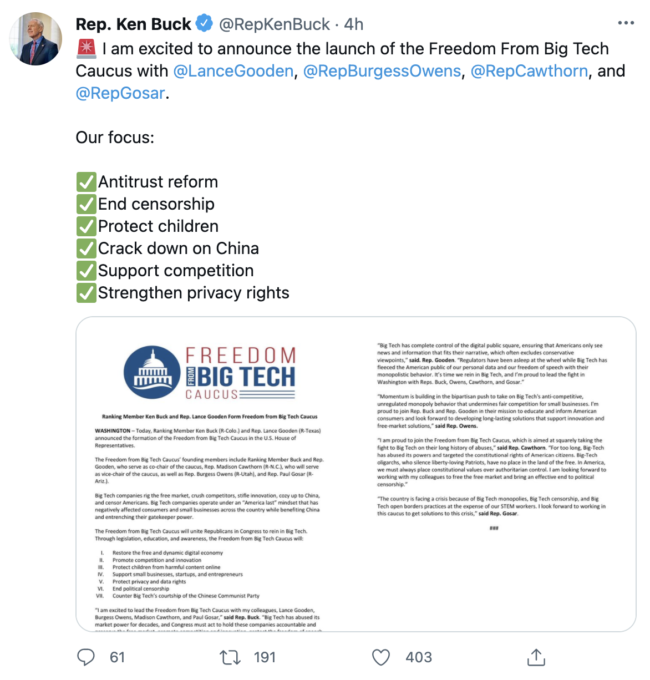Retweet this post using the retweet icon
Viewport: 650px width, 680px height.
tap(231, 656)
